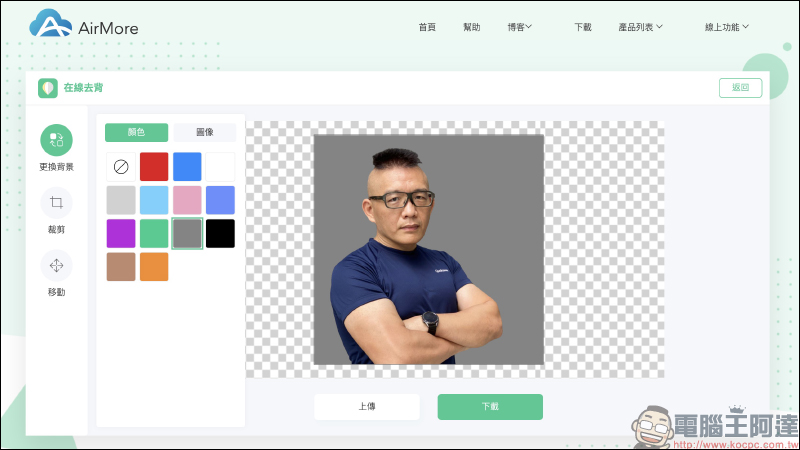Open the 首頁 home menu item
The image size is (800, 450).
pos(427,27)
